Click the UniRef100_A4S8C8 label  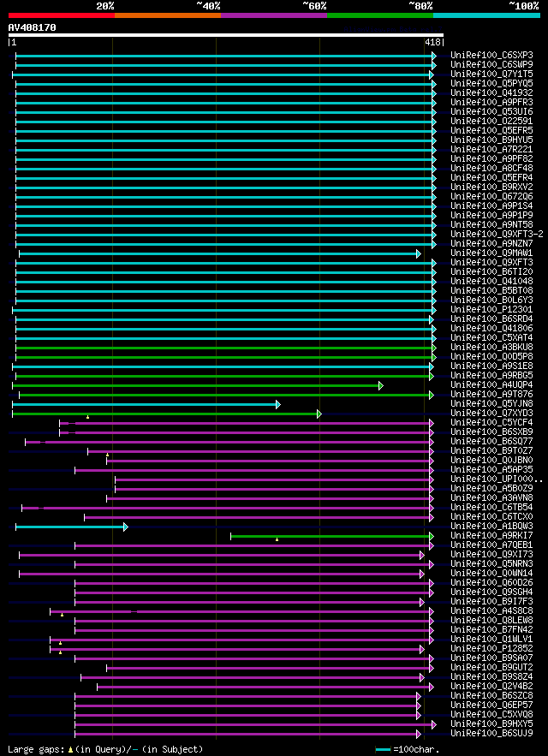[491, 610]
